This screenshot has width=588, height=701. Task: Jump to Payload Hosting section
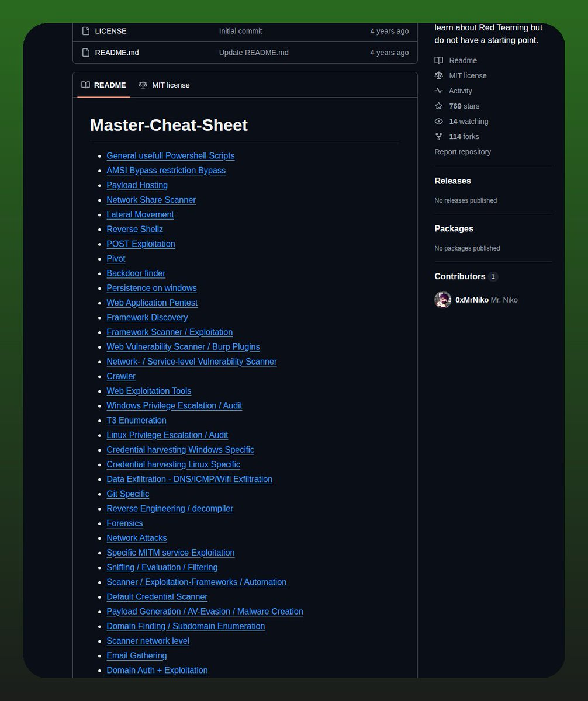coord(137,185)
